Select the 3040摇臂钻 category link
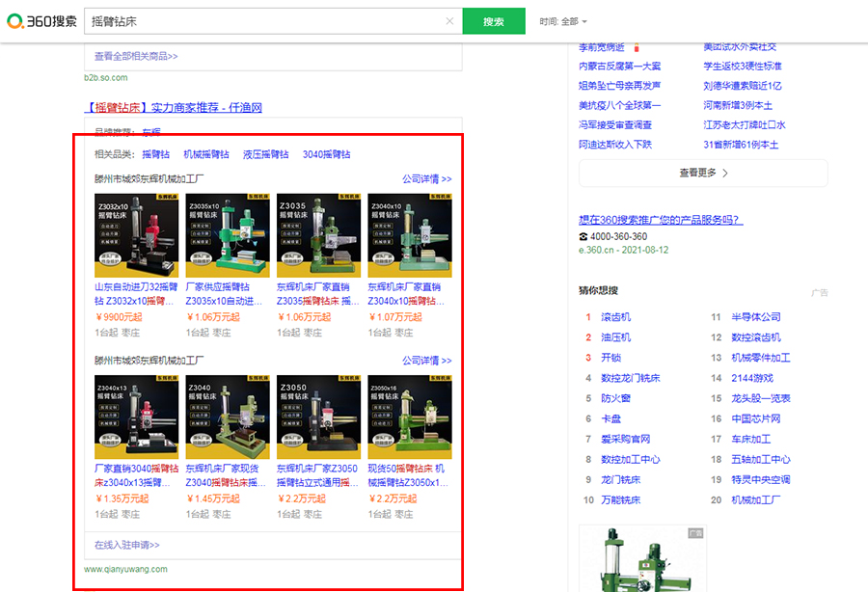The height and width of the screenshot is (592, 868). click(x=326, y=154)
